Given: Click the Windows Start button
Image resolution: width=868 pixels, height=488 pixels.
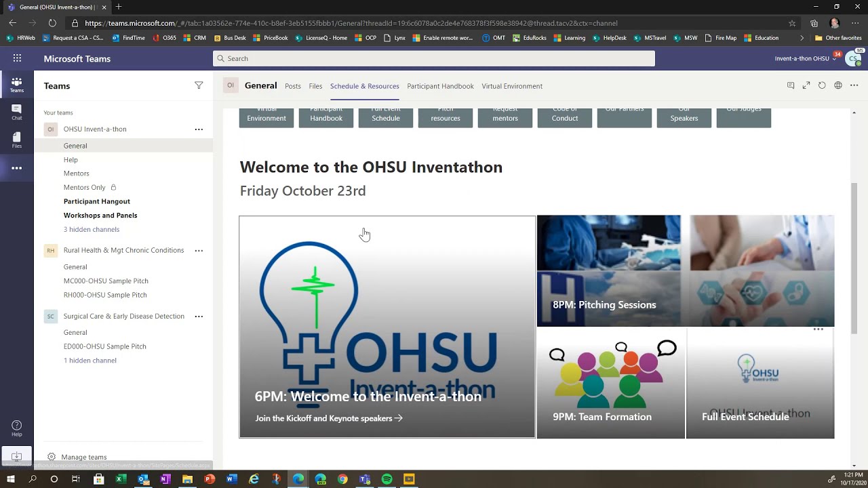Looking at the screenshot, I should tap(10, 479).
